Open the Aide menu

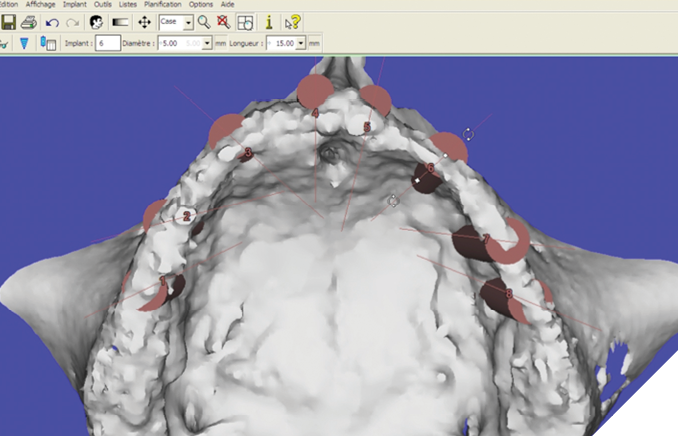227,4
